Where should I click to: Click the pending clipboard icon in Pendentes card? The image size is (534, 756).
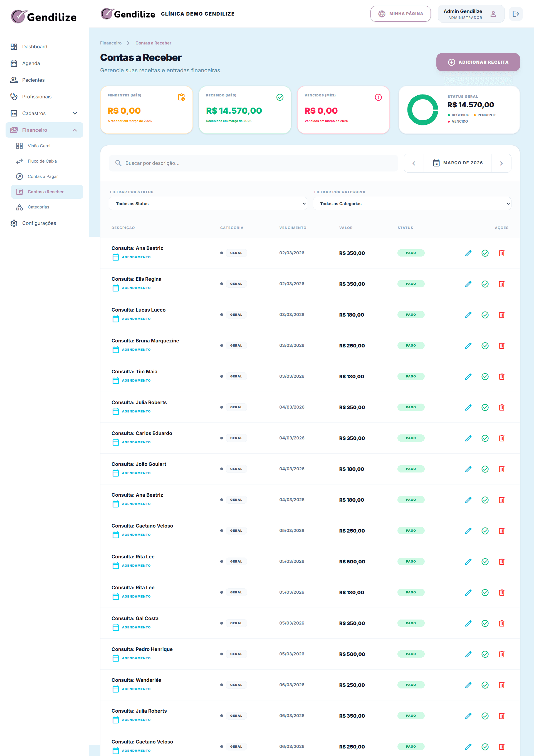click(181, 97)
